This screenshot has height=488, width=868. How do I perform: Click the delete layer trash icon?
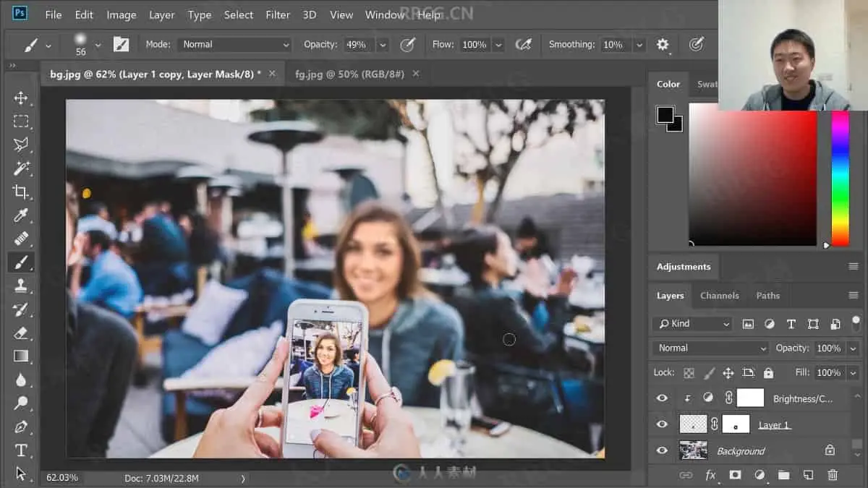click(833, 475)
